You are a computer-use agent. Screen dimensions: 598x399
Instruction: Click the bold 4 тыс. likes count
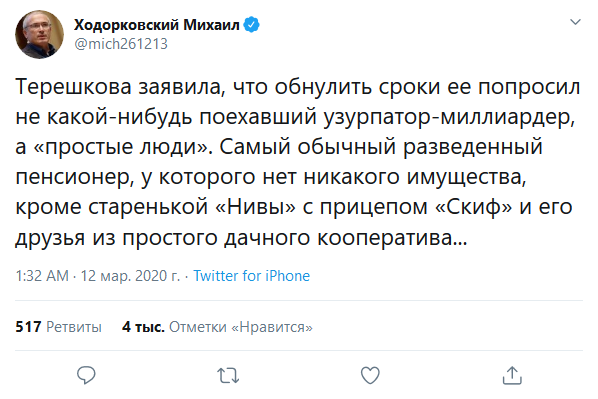point(143,327)
